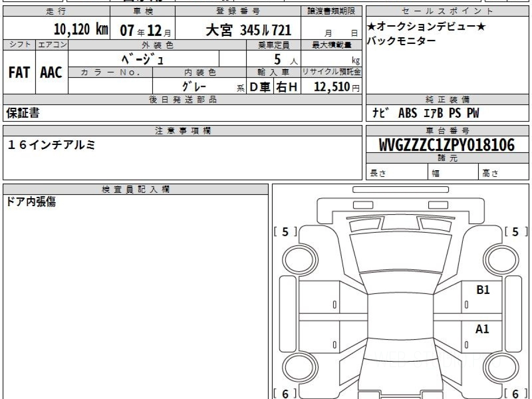
Task: Click ABS in the equipment row
Action: pos(407,113)
